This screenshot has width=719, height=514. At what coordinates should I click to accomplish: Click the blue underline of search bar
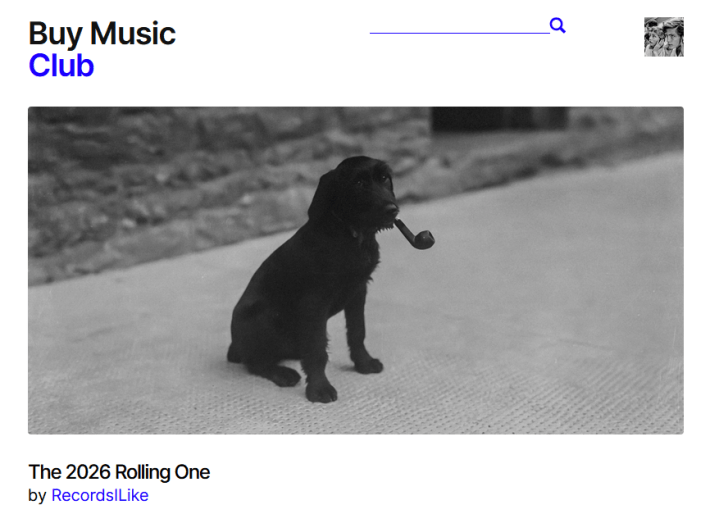[x=459, y=33]
